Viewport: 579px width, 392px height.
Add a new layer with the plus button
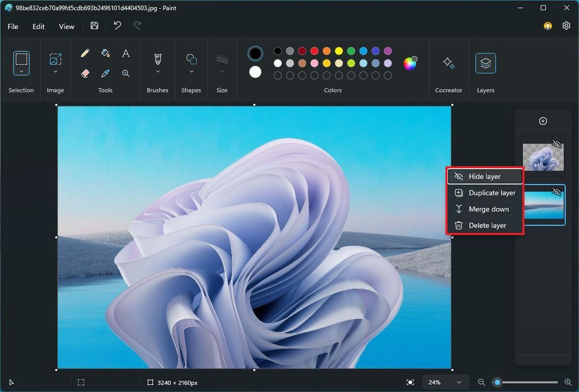543,120
